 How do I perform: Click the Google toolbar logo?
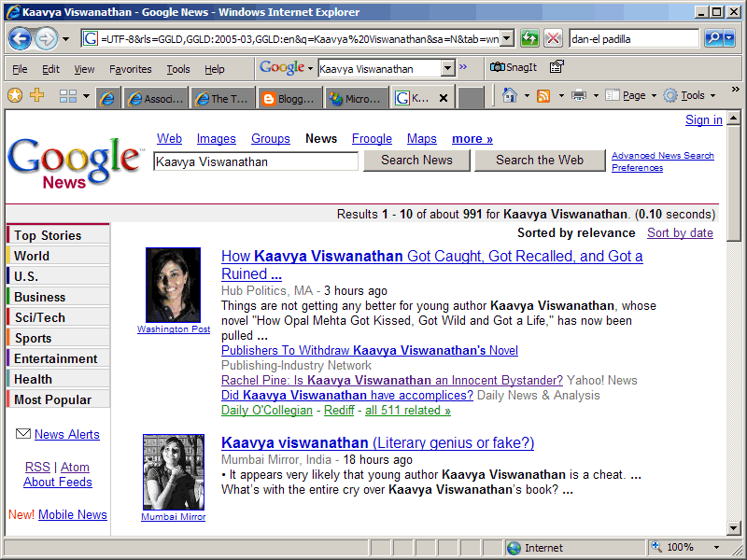pyautogui.click(x=282, y=68)
